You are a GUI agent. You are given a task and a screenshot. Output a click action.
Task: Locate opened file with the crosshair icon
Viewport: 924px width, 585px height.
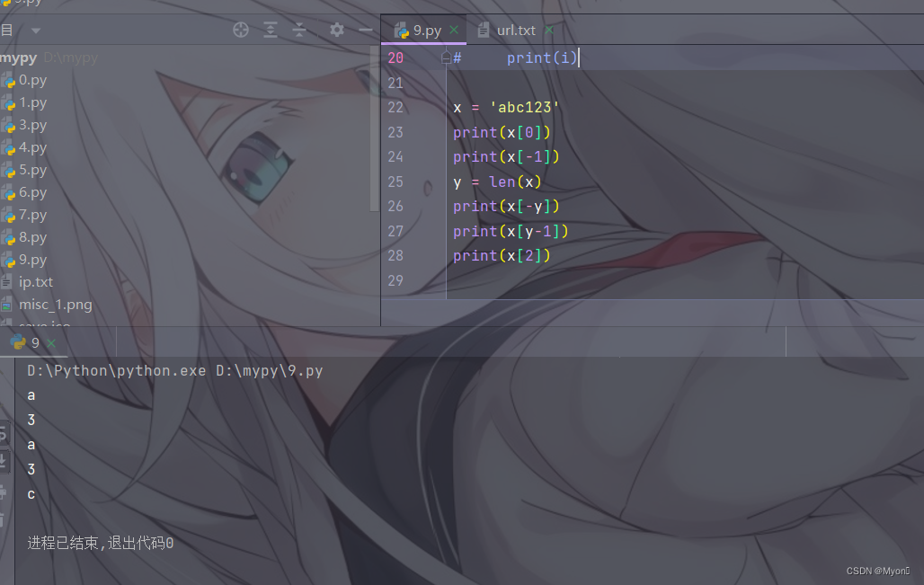241,30
